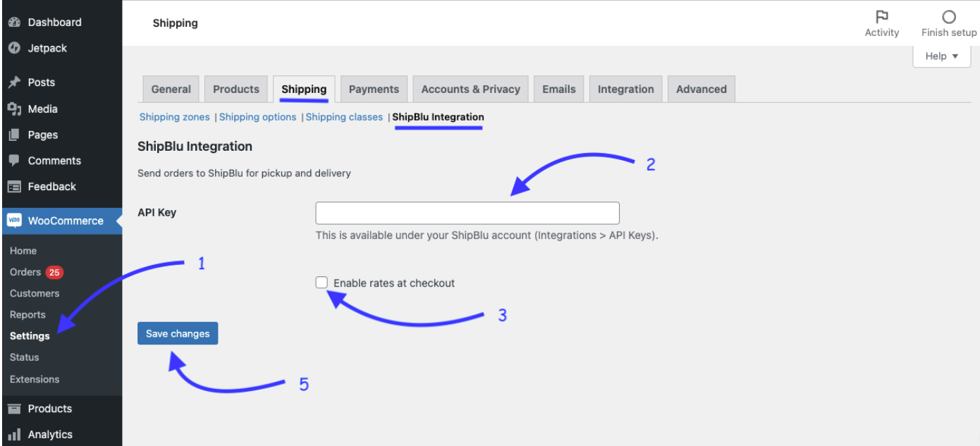Switch to the Emails tab
Image resolution: width=980 pixels, height=446 pixels.
click(559, 89)
